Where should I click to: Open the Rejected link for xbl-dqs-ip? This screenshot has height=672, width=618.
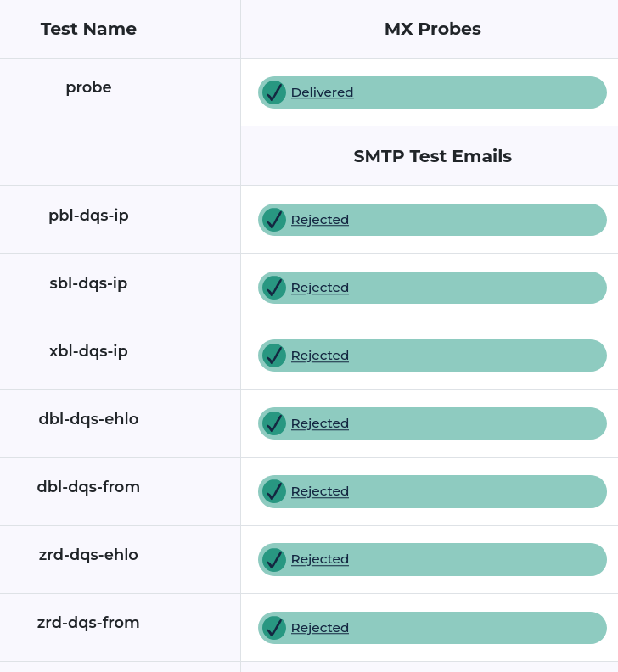tap(320, 356)
